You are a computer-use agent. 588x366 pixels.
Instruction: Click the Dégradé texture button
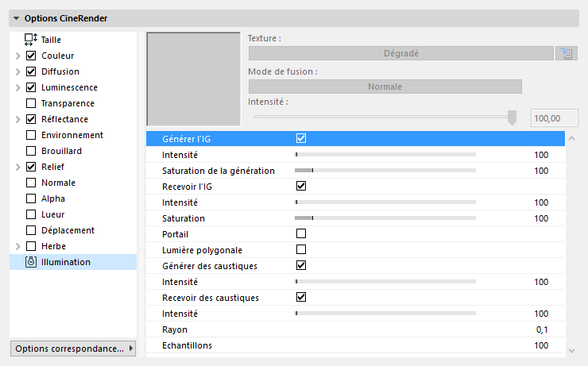[400, 53]
